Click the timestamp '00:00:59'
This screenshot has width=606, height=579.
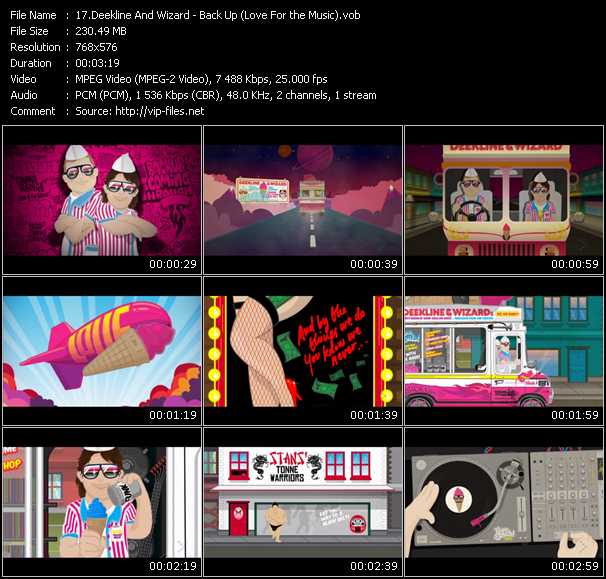click(575, 264)
